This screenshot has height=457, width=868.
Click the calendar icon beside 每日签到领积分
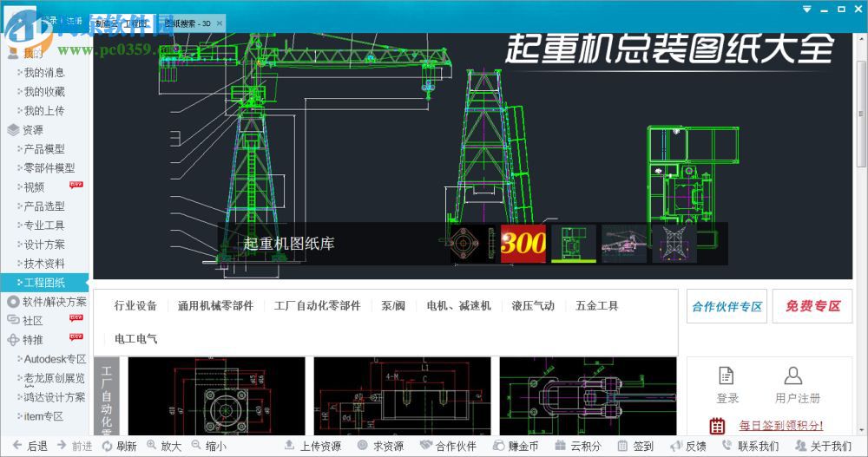pos(717,426)
